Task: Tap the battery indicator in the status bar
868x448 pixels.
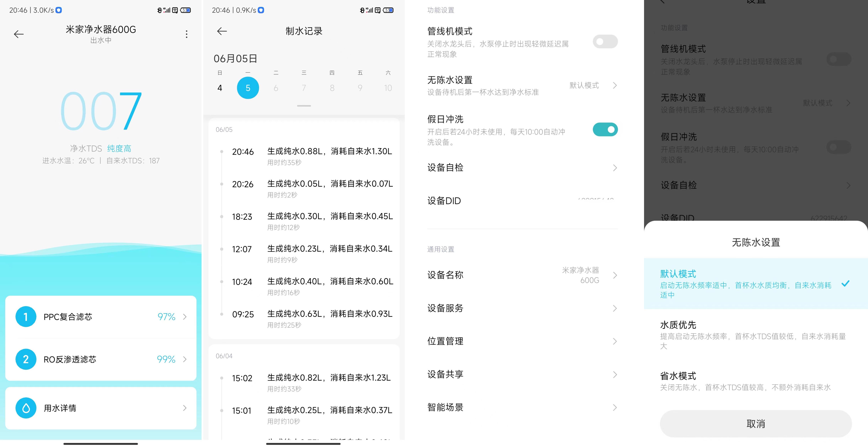Action: click(x=185, y=10)
